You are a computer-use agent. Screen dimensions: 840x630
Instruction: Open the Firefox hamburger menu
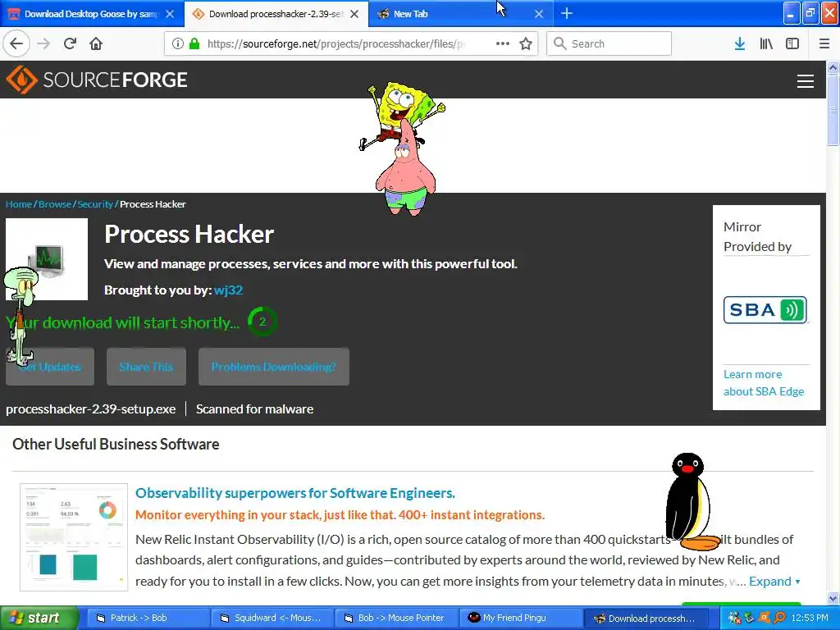[x=824, y=43]
